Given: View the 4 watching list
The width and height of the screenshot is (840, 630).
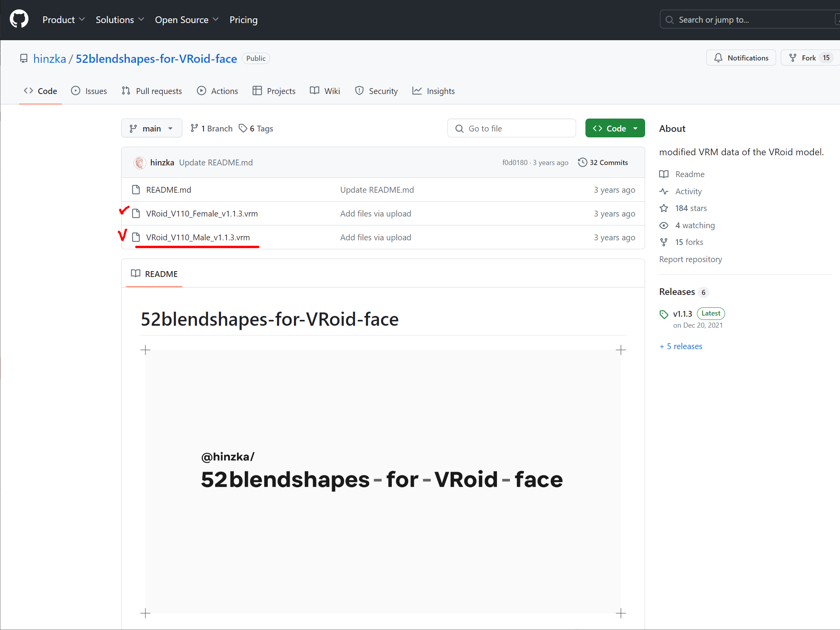Looking at the screenshot, I should pos(695,225).
